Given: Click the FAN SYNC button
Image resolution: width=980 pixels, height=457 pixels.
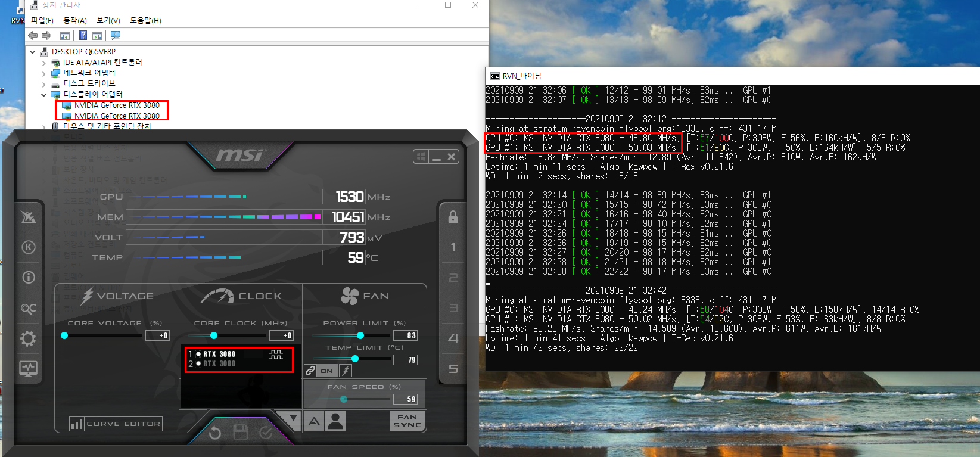Looking at the screenshot, I should pyautogui.click(x=407, y=421).
